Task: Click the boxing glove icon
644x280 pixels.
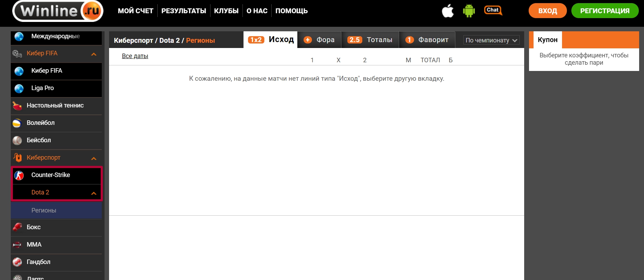Action: [x=17, y=227]
